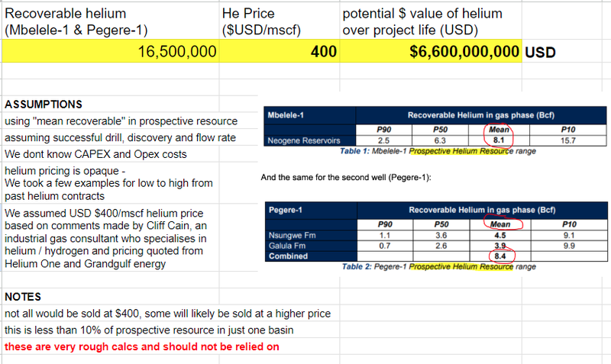Select the 'He Price ($USD/mscf)' header cell

[x=280, y=21]
